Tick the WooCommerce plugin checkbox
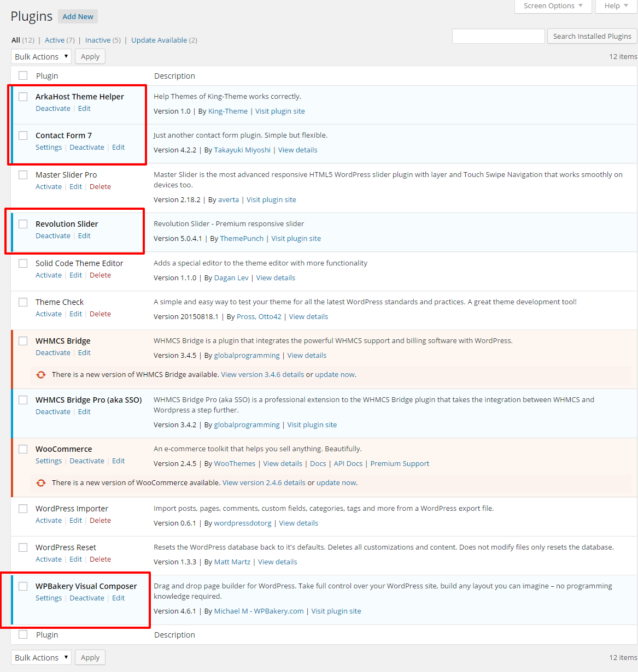The height and width of the screenshot is (672, 638). [23, 449]
